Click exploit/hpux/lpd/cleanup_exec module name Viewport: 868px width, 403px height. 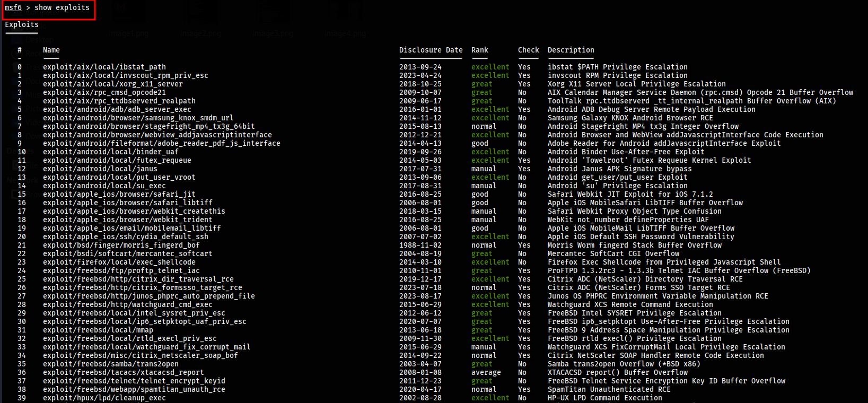coord(104,398)
